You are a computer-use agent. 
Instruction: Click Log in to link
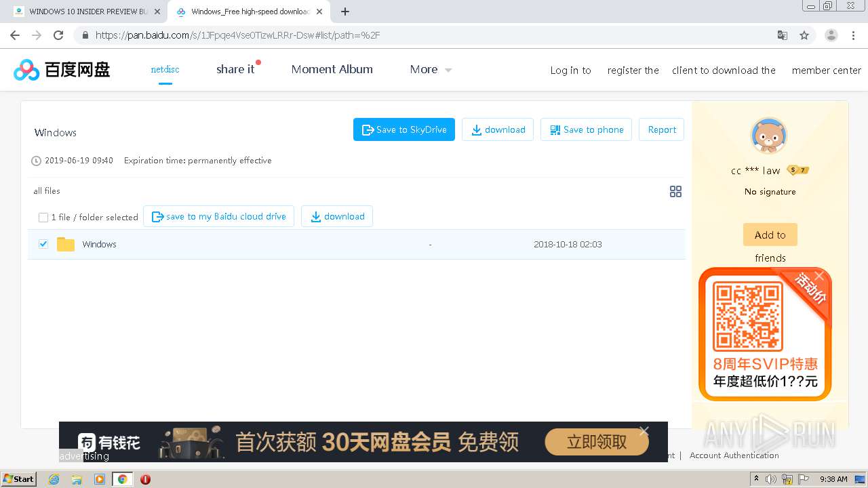click(x=570, y=70)
